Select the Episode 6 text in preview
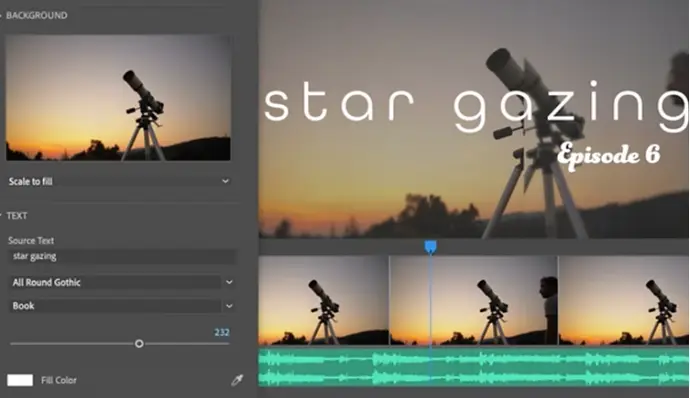 click(x=609, y=156)
